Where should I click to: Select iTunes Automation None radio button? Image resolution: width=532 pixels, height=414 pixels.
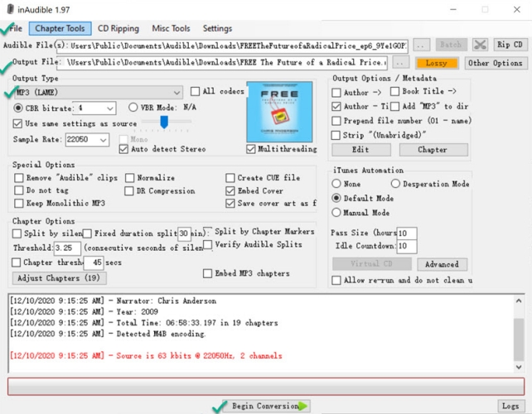(x=336, y=184)
